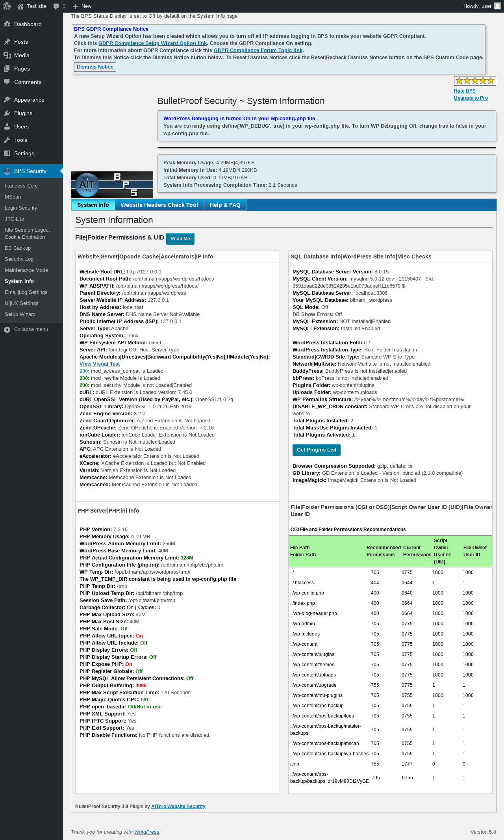Click the Get Plugins List button

tap(317, 450)
